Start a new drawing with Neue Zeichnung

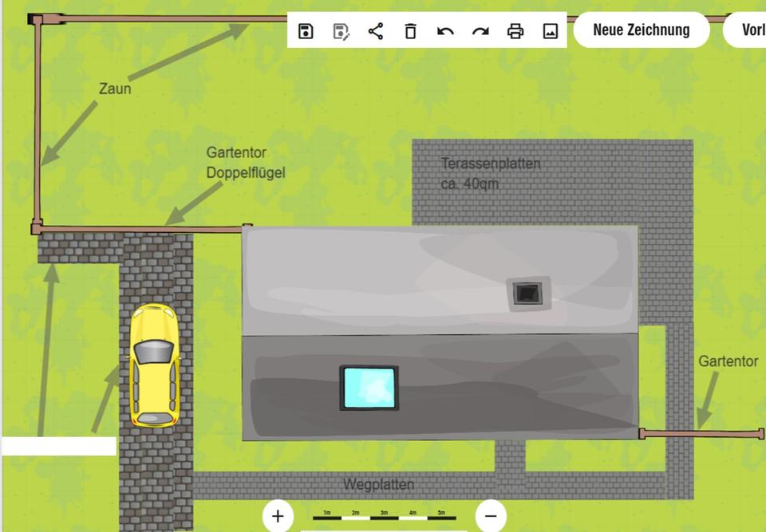click(x=641, y=30)
